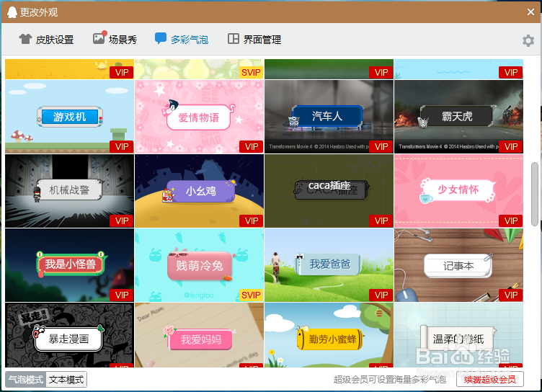Click the VIP badge on 爱情物语 theme

(x=252, y=146)
